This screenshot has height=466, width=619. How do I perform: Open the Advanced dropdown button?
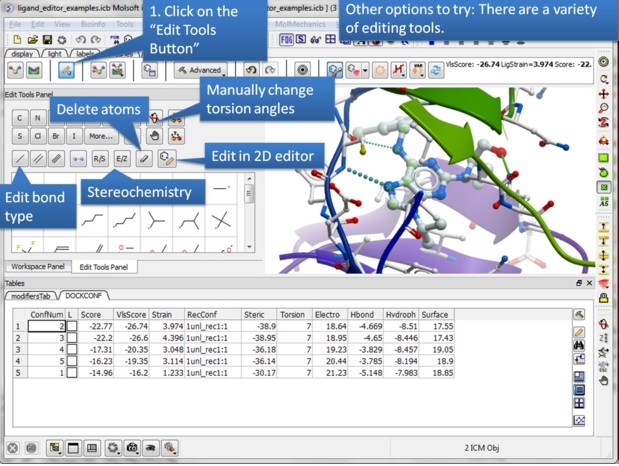tap(199, 70)
